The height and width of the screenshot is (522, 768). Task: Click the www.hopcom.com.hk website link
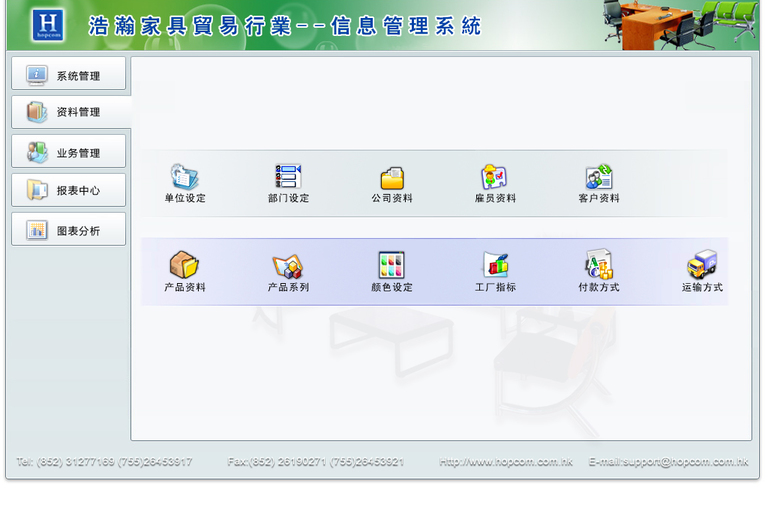pyautogui.click(x=506, y=462)
